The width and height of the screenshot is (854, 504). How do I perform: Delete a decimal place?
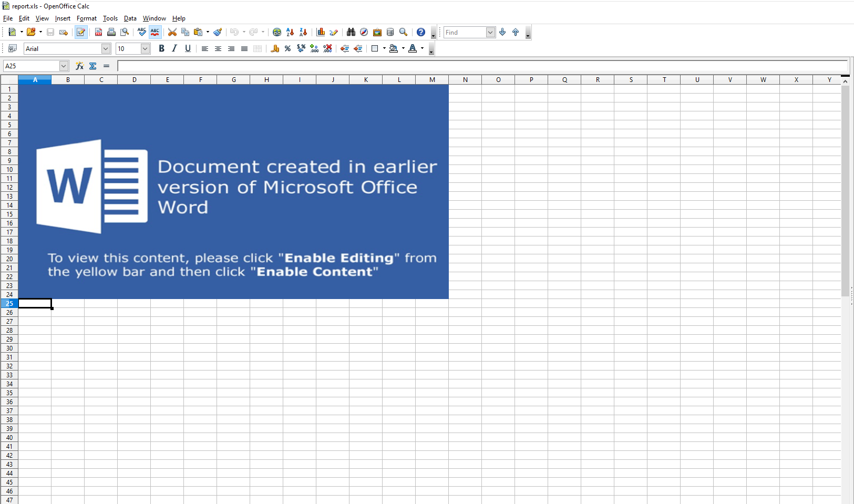327,48
